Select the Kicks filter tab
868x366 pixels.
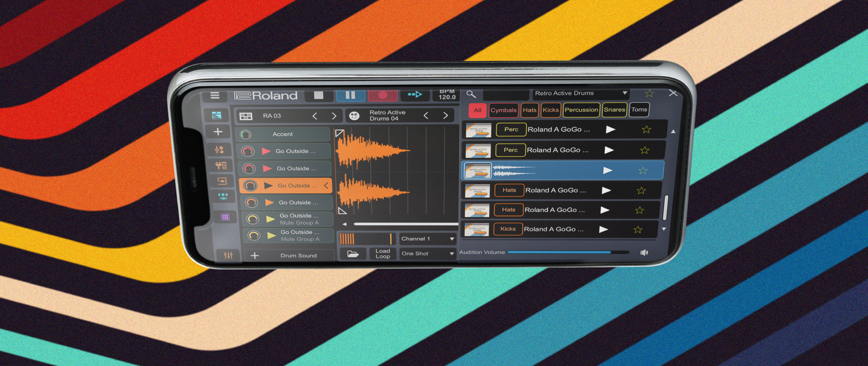pyautogui.click(x=550, y=110)
